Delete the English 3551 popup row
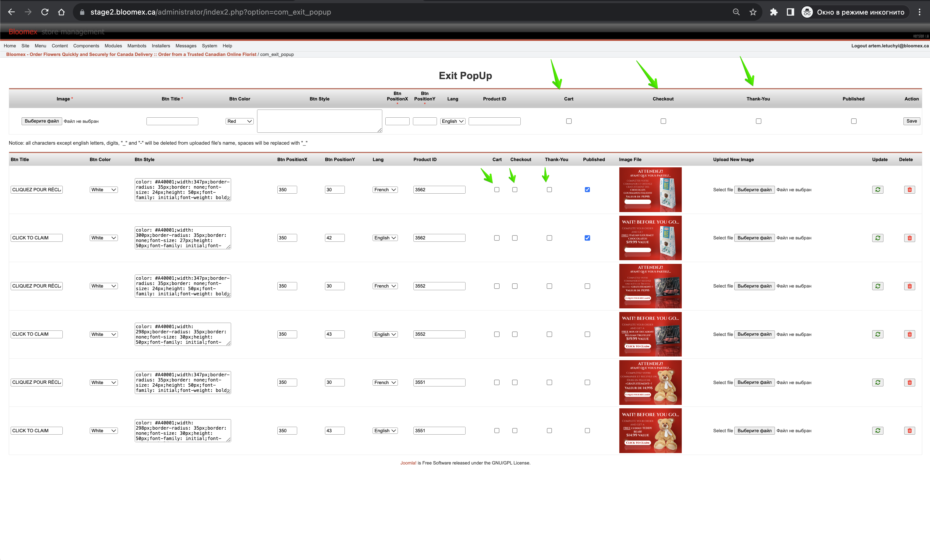The image size is (930, 560). point(909,431)
